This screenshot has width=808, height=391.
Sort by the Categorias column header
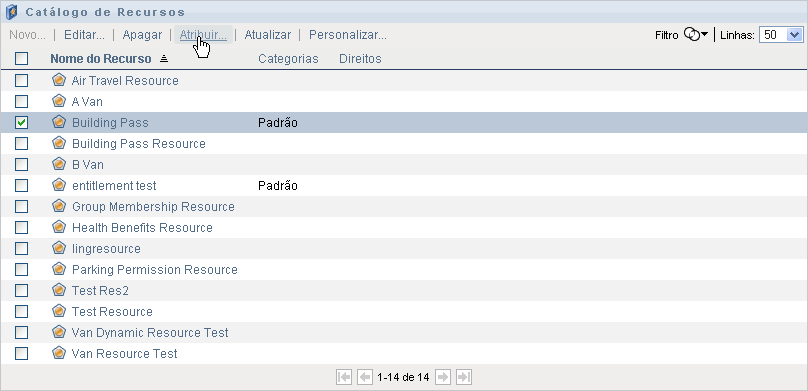pos(288,59)
